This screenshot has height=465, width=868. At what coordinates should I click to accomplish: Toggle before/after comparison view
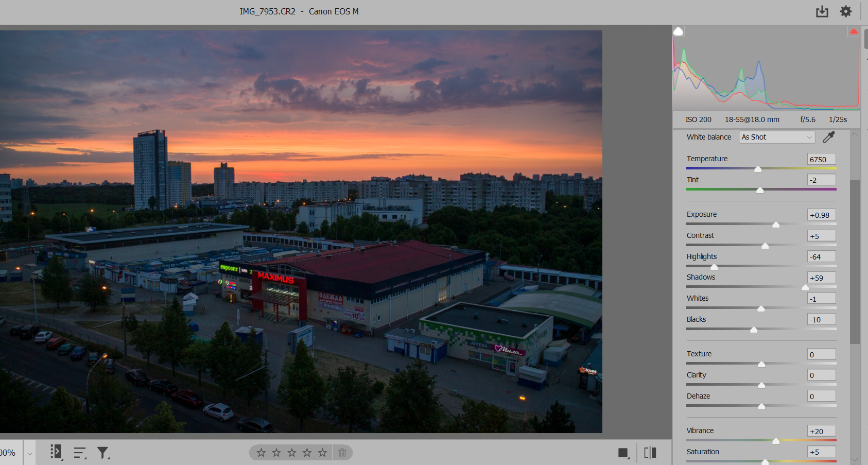point(650,453)
